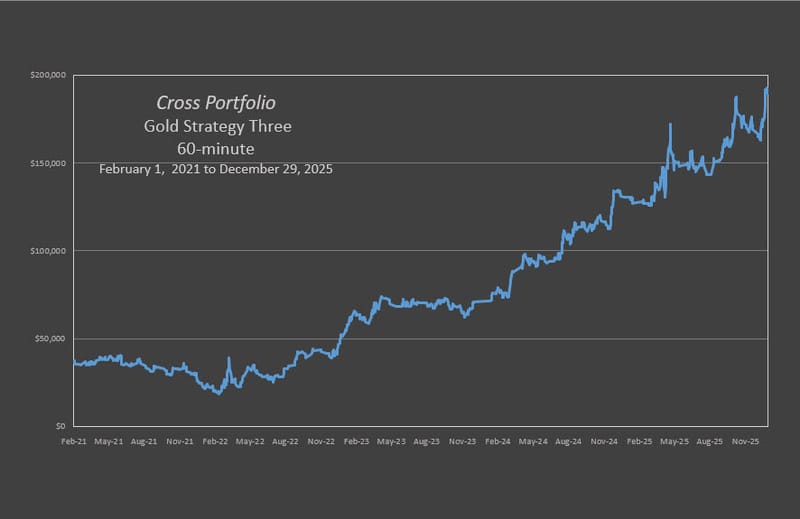Click the $150,000 y-axis label
This screenshot has width=800, height=519.
(x=48, y=163)
